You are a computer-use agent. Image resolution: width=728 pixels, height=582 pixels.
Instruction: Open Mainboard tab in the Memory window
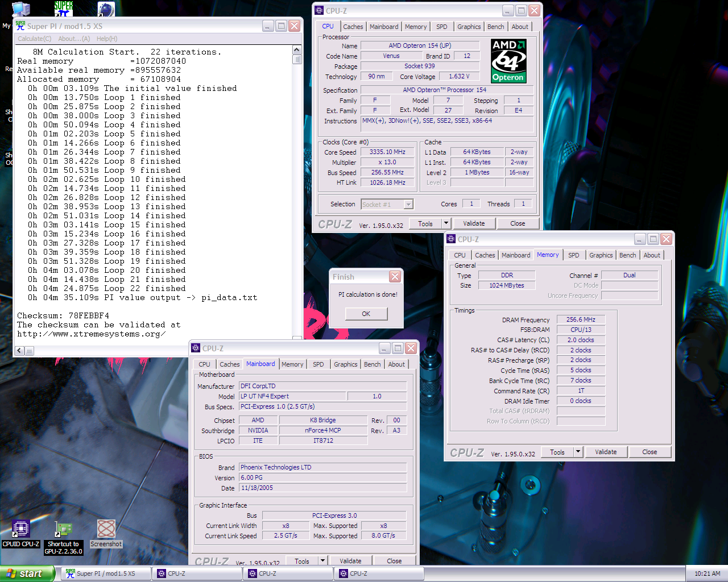coord(516,255)
